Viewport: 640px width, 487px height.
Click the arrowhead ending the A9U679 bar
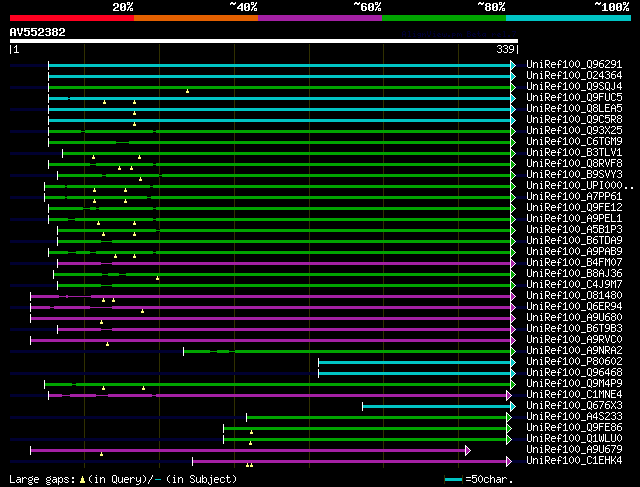tap(468, 450)
